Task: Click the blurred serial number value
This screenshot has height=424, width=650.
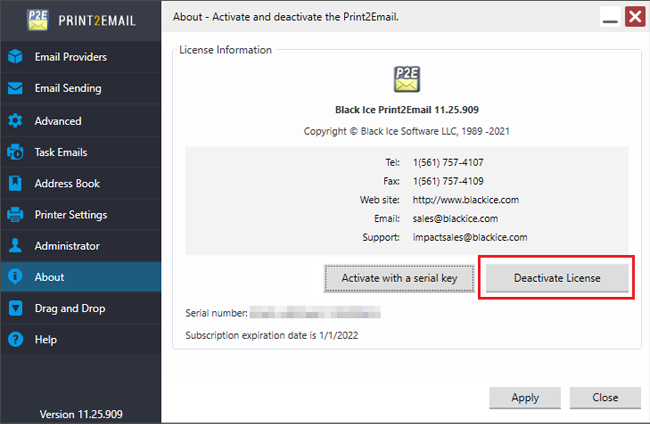Action: [x=315, y=312]
